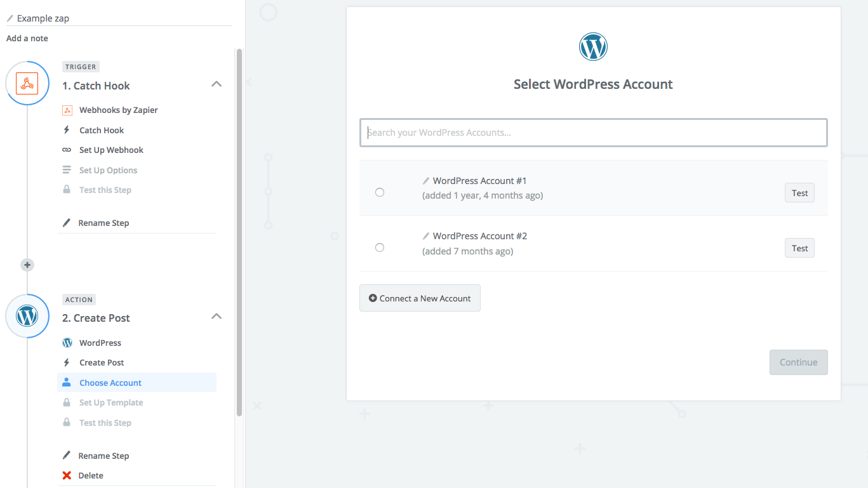Click lock icon beside action Test this Step
The width and height of the screenshot is (868, 488).
(67, 423)
